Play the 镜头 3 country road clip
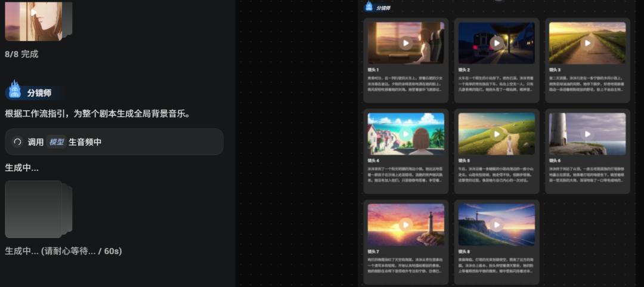 click(587, 43)
